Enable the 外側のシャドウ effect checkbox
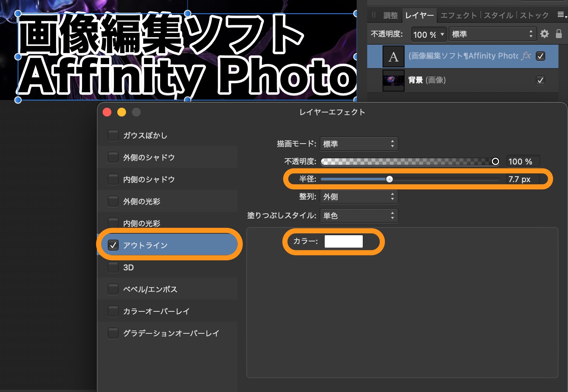Image resolution: width=568 pixels, height=392 pixels. (x=113, y=157)
